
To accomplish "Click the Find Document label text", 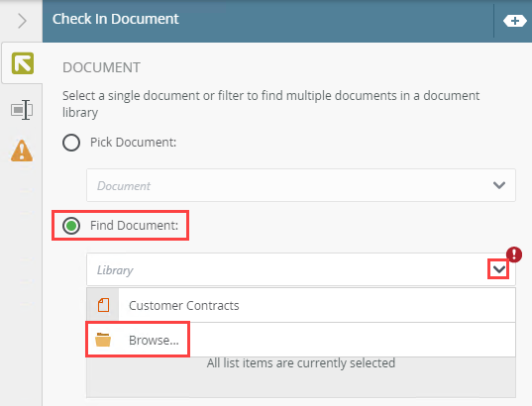I will (134, 226).
